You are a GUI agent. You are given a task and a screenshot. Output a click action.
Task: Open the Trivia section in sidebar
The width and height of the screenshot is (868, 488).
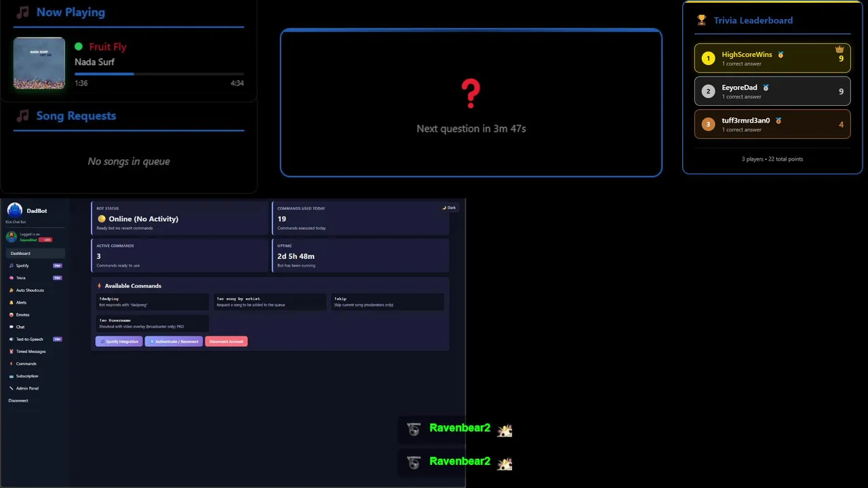click(x=35, y=278)
